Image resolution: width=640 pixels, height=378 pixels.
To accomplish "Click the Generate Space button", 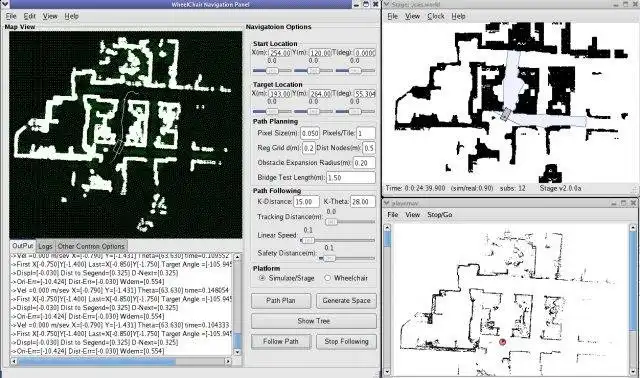I will 347,300.
